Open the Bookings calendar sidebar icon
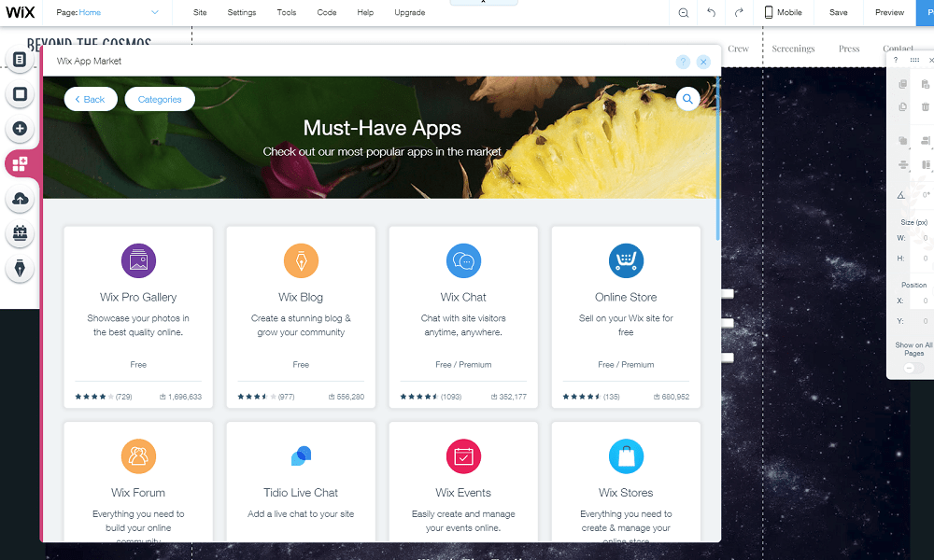 click(20, 233)
